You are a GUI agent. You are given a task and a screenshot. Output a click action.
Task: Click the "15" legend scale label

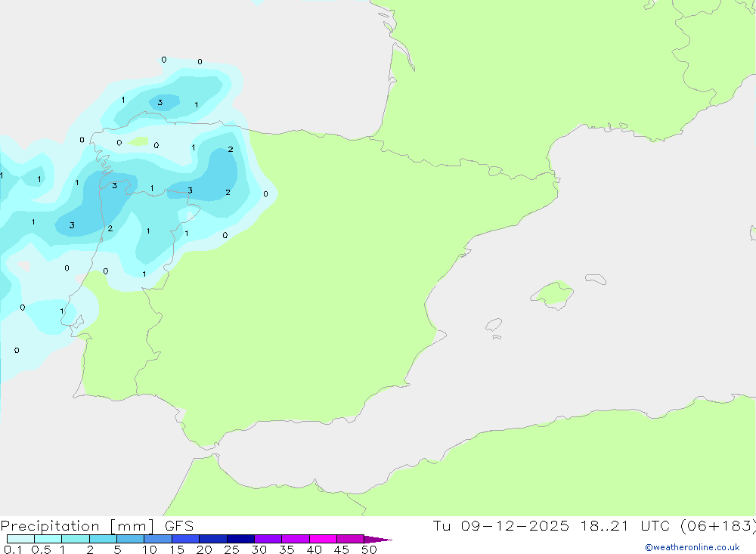click(177, 549)
